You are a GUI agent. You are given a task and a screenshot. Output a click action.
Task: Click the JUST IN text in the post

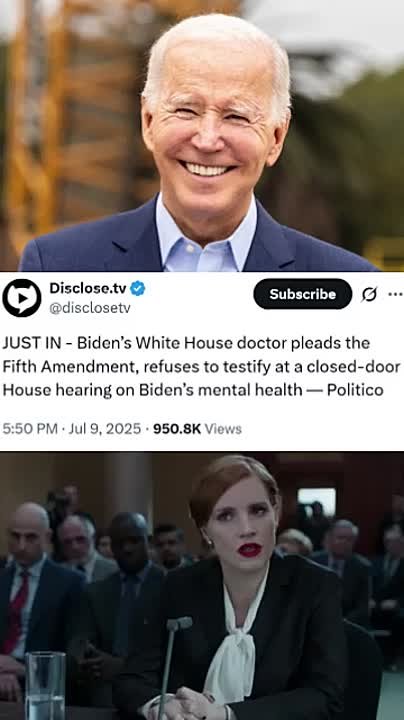click(x=33, y=343)
